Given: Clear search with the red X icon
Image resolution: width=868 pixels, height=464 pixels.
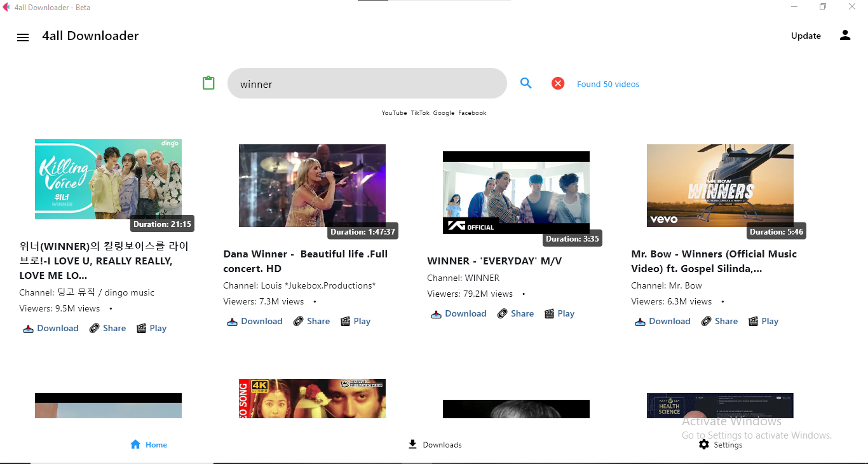Looking at the screenshot, I should coord(558,83).
